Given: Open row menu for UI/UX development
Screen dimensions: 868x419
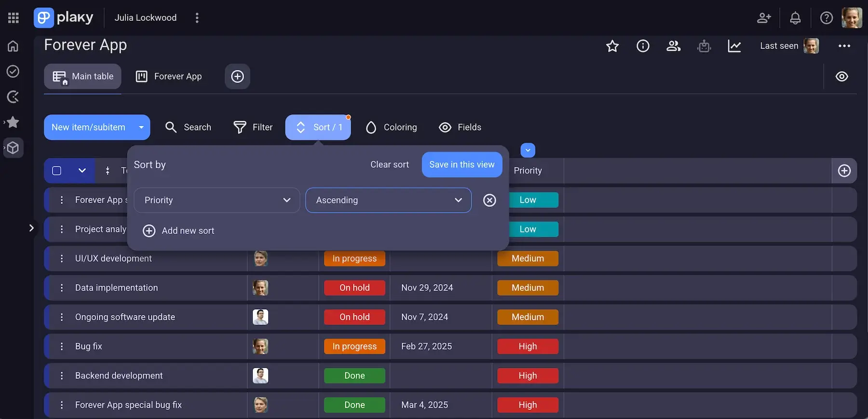Looking at the screenshot, I should tap(61, 258).
